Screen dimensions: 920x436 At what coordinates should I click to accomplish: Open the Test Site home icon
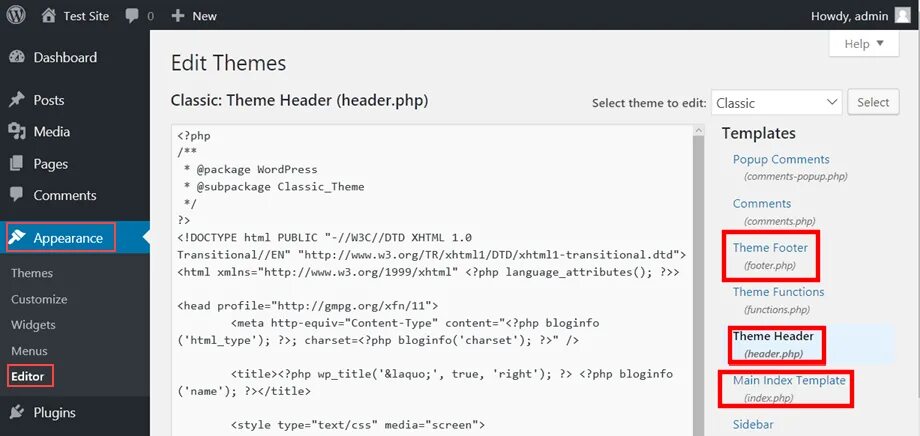(49, 16)
